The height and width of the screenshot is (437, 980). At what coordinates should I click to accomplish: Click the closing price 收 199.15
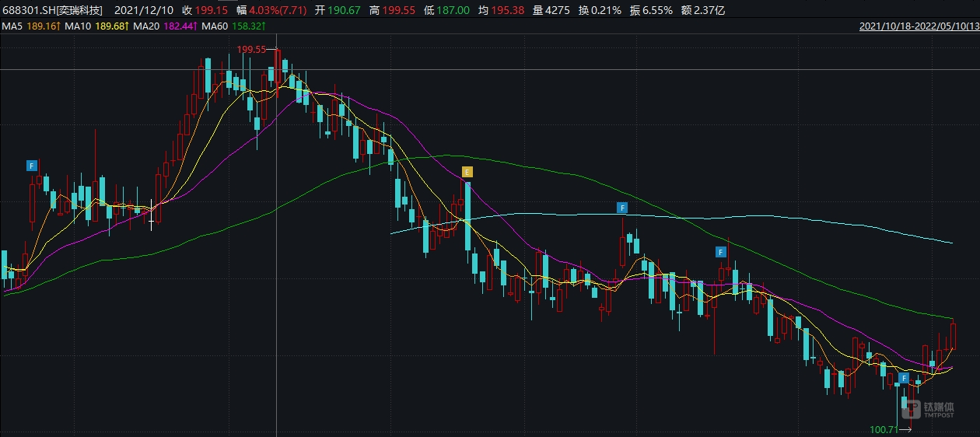205,11
